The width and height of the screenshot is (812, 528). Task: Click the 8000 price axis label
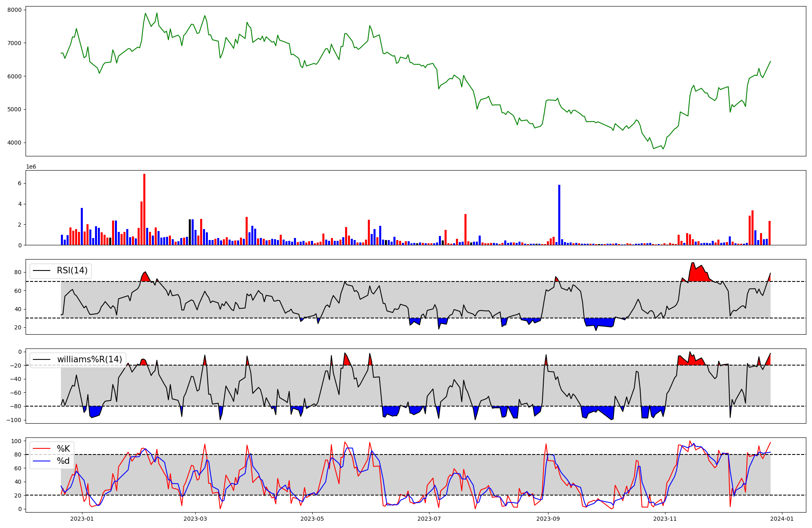click(15, 10)
